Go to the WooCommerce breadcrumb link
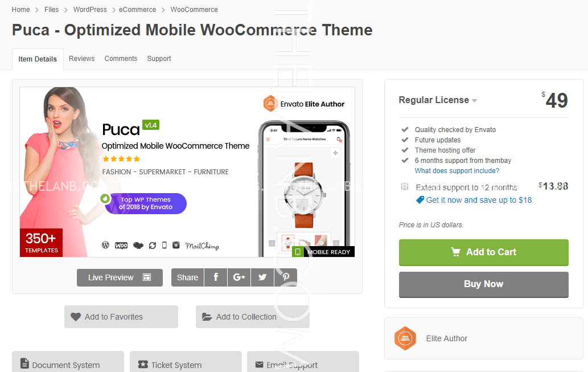588x372 pixels. point(194,9)
